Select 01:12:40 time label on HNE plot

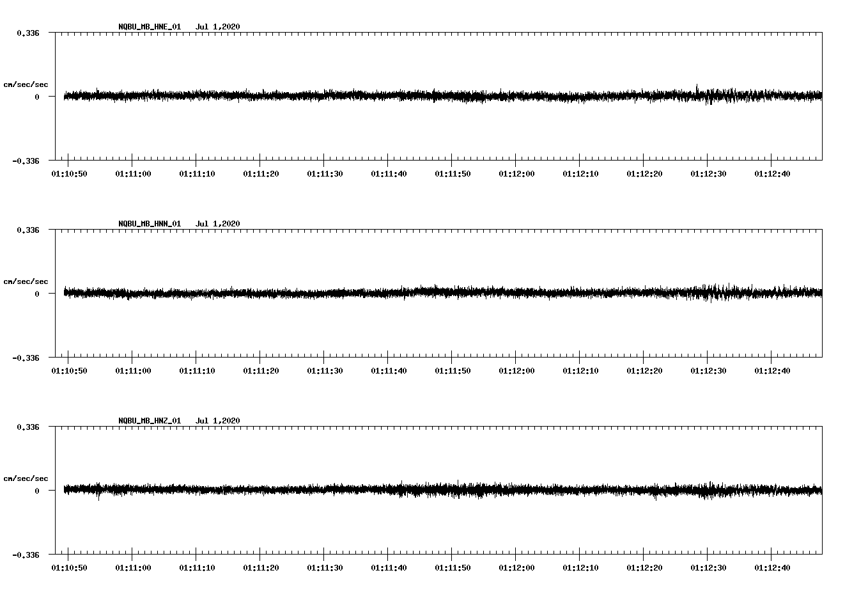pyautogui.click(x=772, y=174)
